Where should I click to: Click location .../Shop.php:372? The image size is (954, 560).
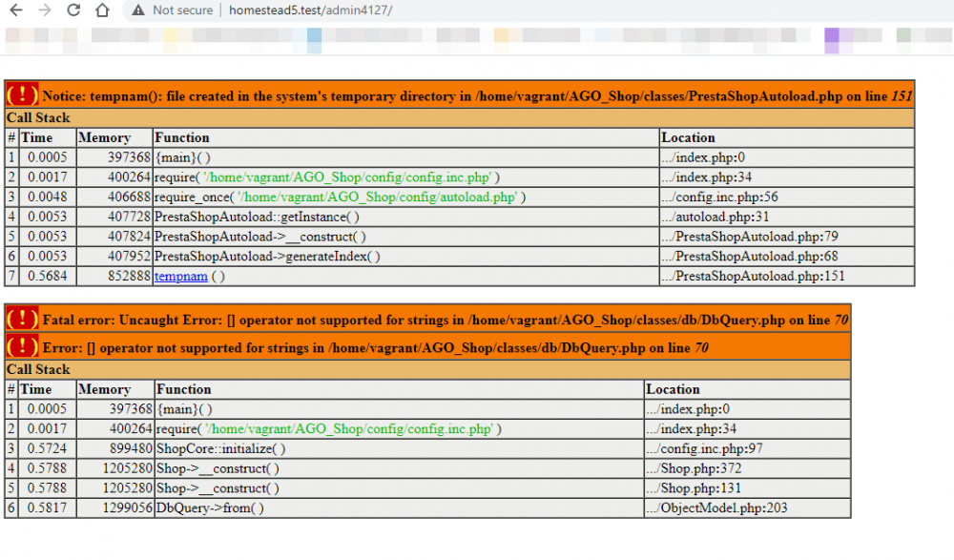coord(694,468)
